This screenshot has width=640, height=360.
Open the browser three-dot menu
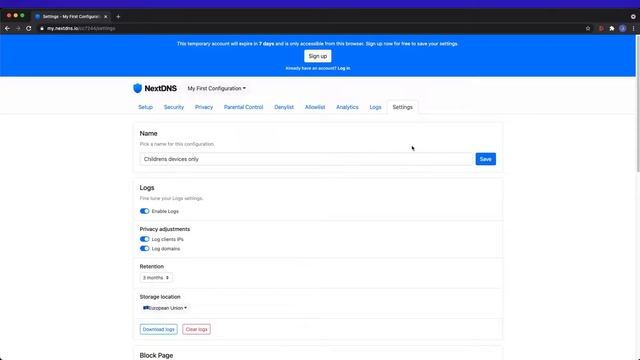click(633, 28)
